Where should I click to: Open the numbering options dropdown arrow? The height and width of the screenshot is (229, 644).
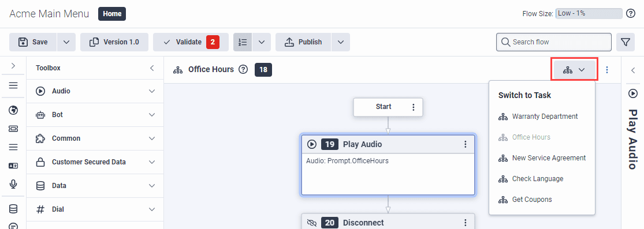click(262, 42)
